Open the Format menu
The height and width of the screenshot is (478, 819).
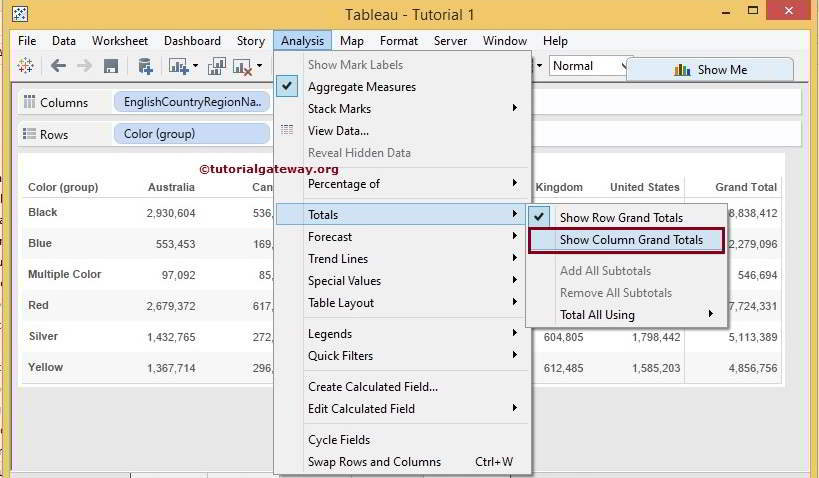click(x=399, y=41)
